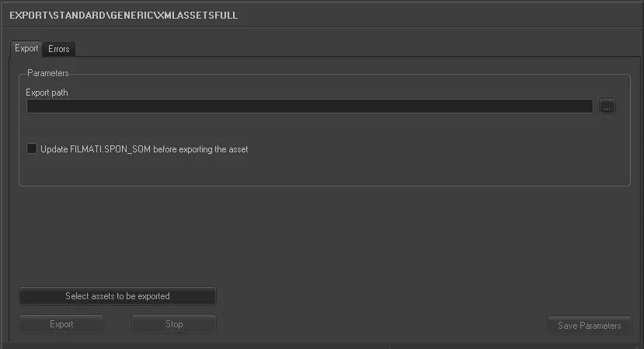Click the browse button with three dots
Screen dimensions: 644x349
607,107
